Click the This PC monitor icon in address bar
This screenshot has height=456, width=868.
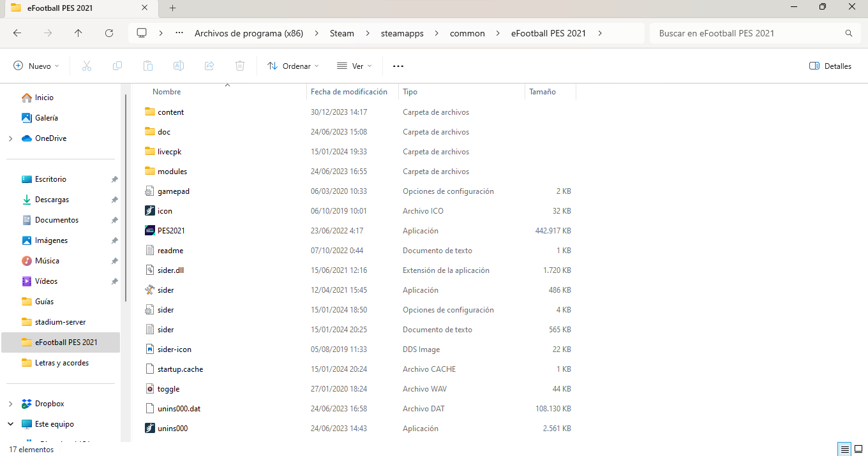[142, 33]
